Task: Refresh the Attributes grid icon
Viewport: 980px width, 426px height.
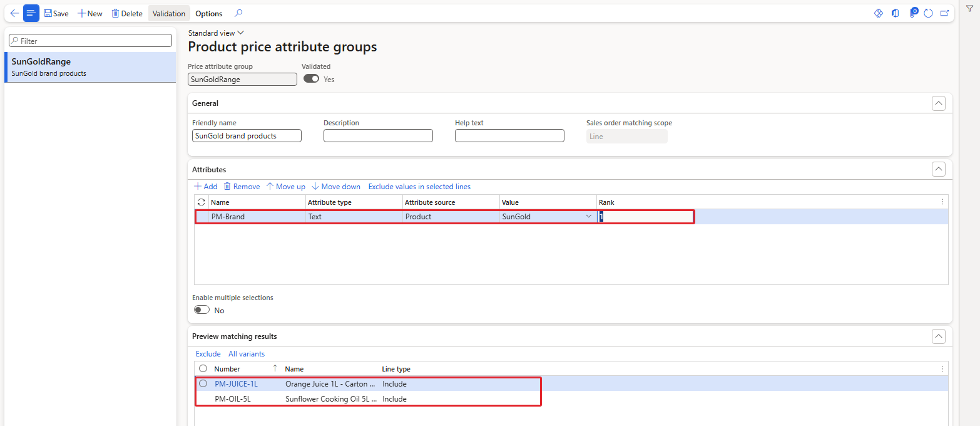Action: [x=201, y=202]
